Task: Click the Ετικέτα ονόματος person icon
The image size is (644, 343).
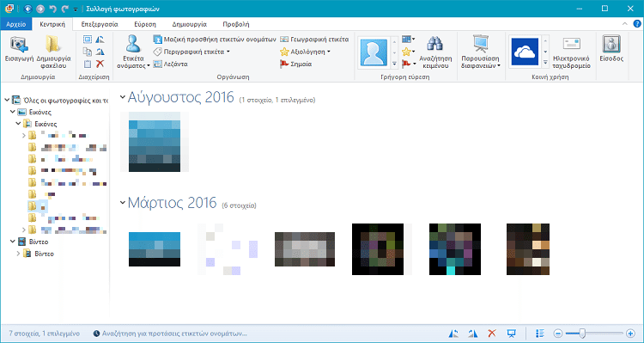Action: tap(133, 44)
